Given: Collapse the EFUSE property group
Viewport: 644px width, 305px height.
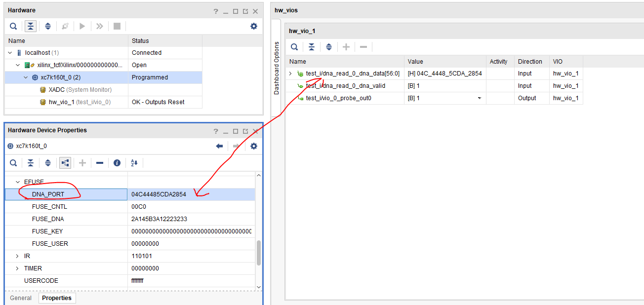Looking at the screenshot, I should [x=18, y=182].
